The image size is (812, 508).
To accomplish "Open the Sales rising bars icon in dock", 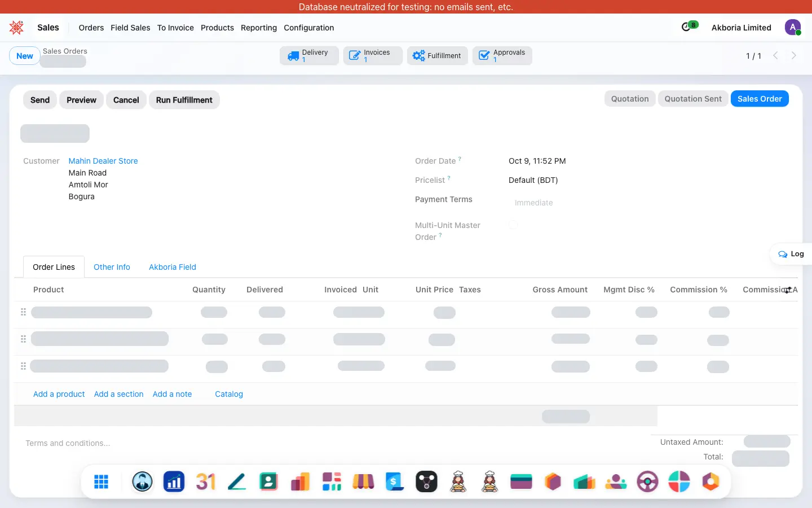I will click(x=300, y=481).
